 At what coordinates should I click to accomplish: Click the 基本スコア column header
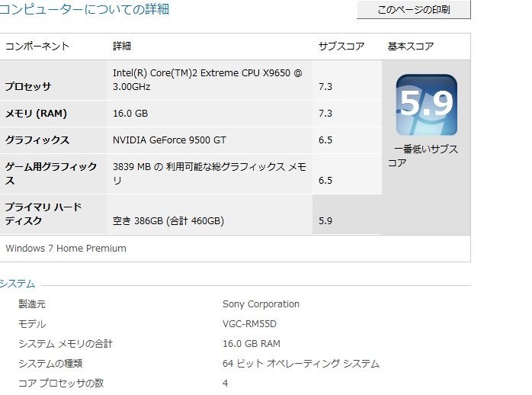[411, 47]
